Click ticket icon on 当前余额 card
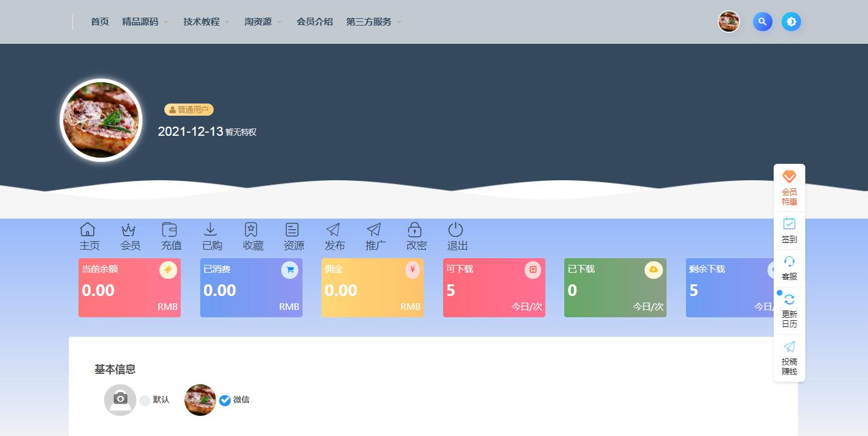The height and width of the screenshot is (436, 868). [168, 270]
